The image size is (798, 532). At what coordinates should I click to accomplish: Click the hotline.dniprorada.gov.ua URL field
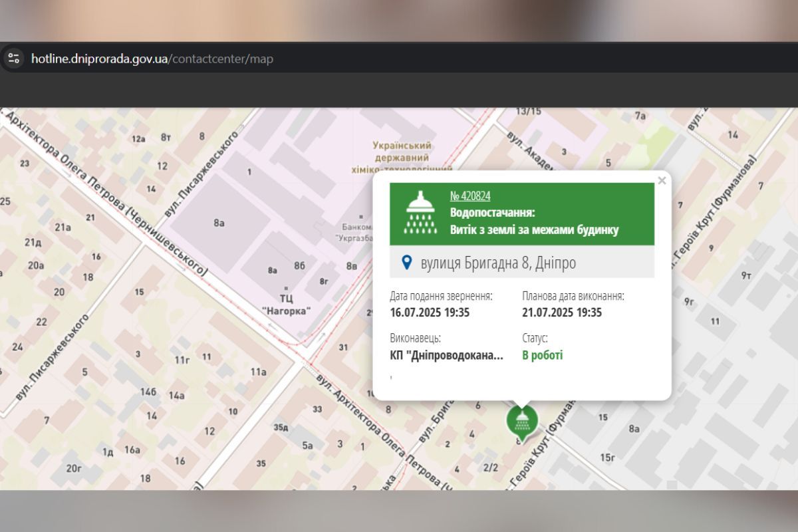tap(152, 59)
